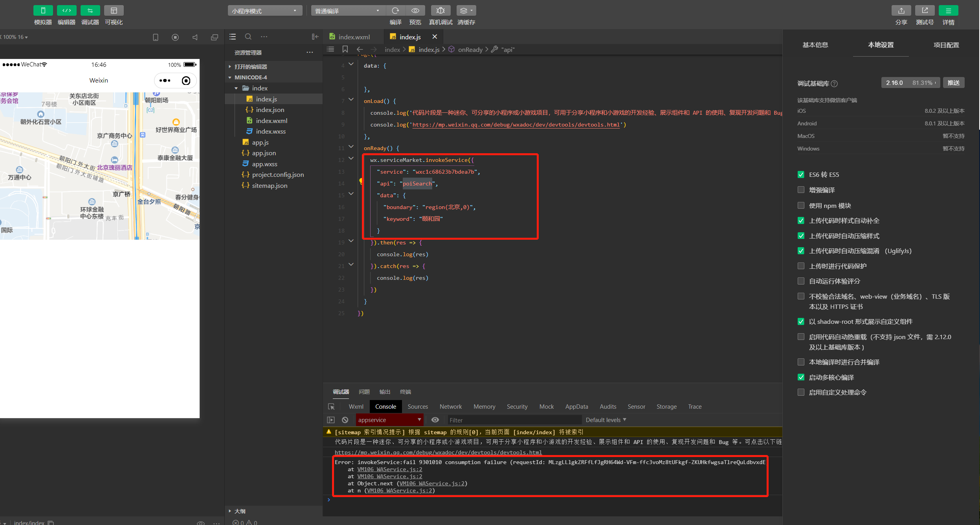980x525 pixels.
Task: Clear console with the block icon
Action: pyautogui.click(x=345, y=420)
